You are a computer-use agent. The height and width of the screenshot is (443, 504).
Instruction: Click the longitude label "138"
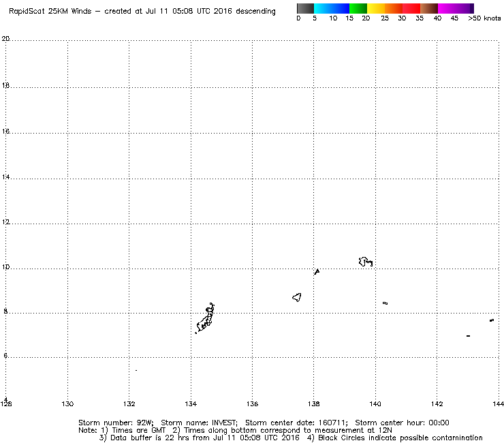314,403
